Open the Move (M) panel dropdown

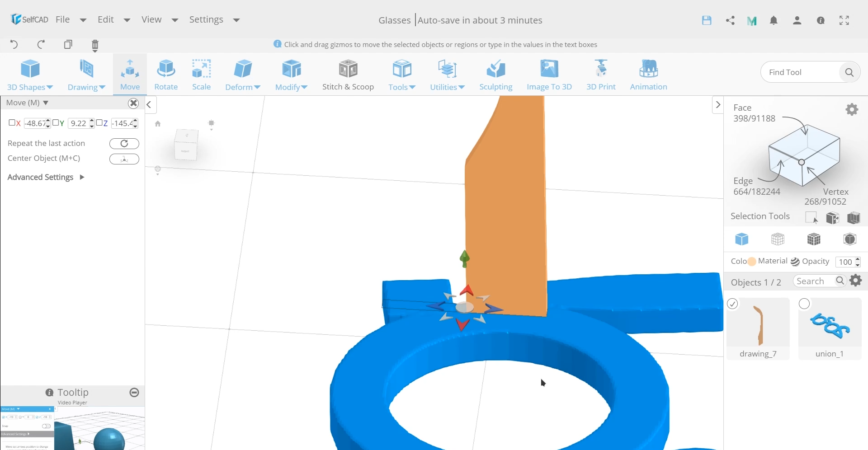pos(46,103)
